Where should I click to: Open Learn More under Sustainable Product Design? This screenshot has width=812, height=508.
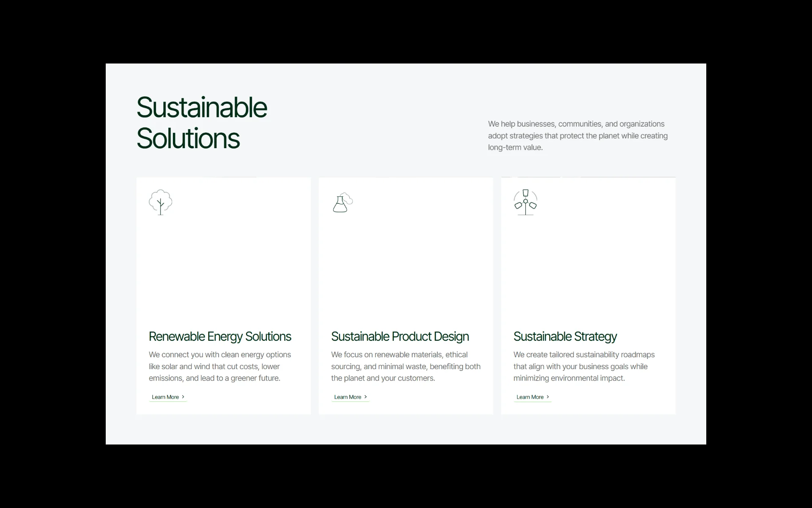tap(348, 397)
